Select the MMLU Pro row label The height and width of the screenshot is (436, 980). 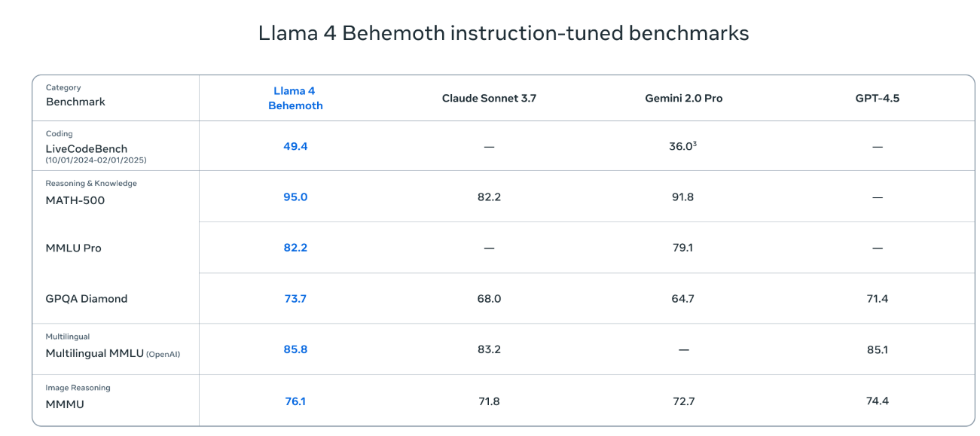coord(74,248)
